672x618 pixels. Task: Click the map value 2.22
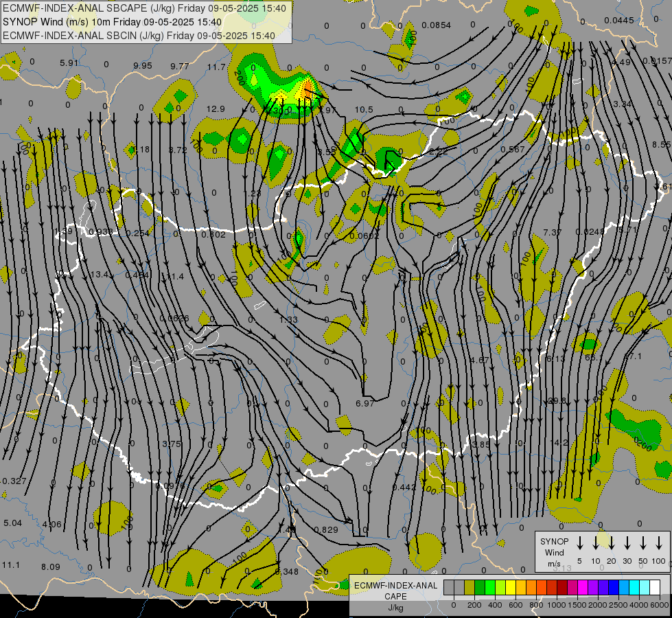tap(439, 151)
